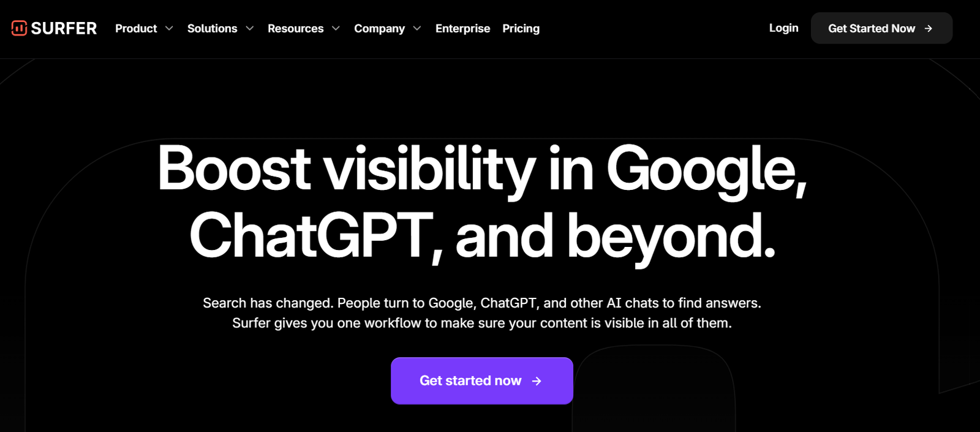980x432 pixels.
Task: Expand the Company chevron arrow
Action: (417, 28)
